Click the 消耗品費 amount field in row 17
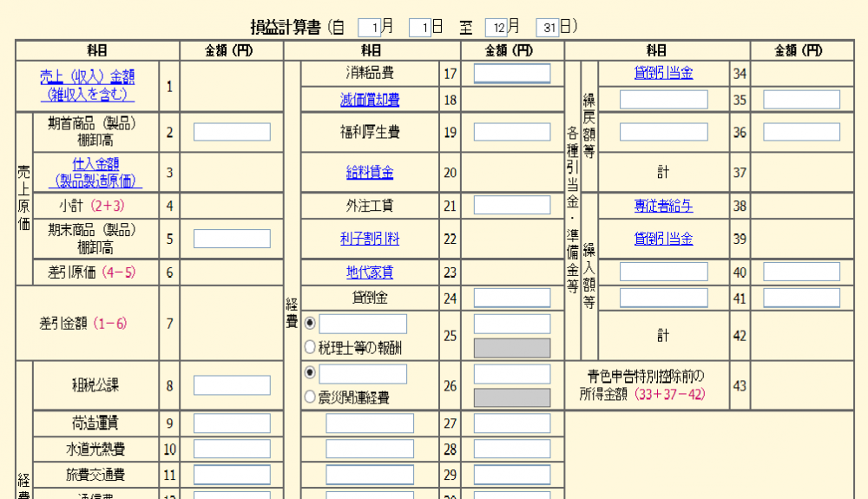This screenshot has height=499, width=868. point(512,74)
